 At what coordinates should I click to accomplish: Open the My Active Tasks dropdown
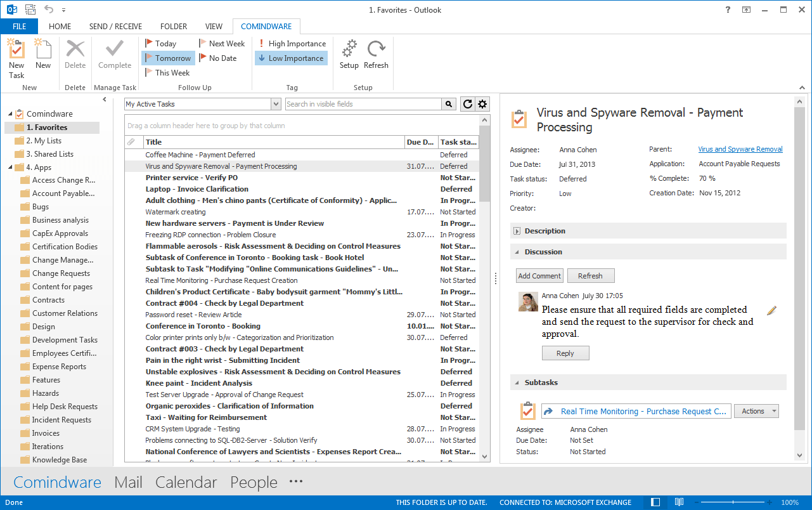[x=276, y=104]
